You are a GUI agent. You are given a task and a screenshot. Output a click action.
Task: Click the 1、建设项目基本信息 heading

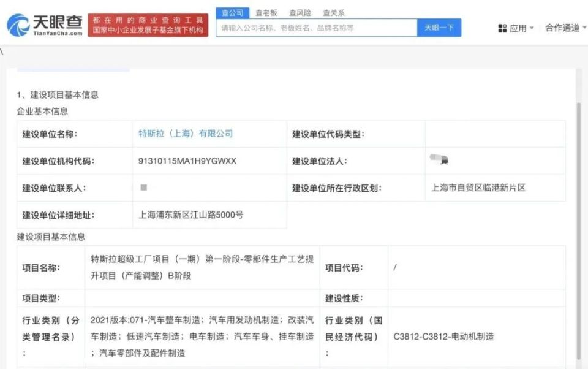[58, 94]
